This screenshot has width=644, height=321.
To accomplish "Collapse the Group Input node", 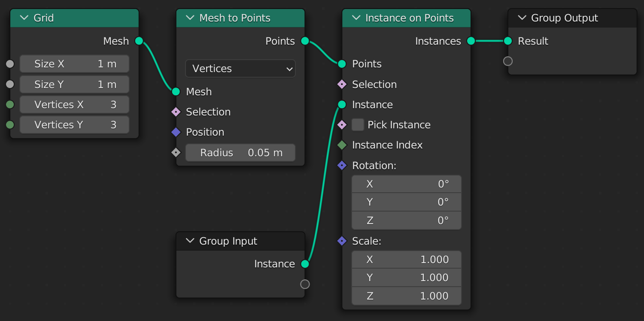I will [190, 241].
